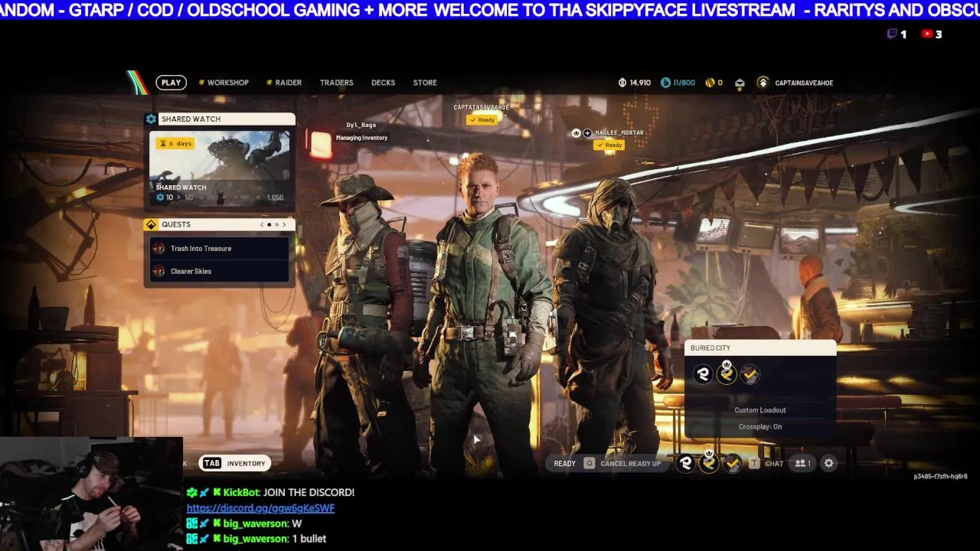The width and height of the screenshot is (980, 551).
Task: Click the gold Raider token icon
Action: click(710, 83)
